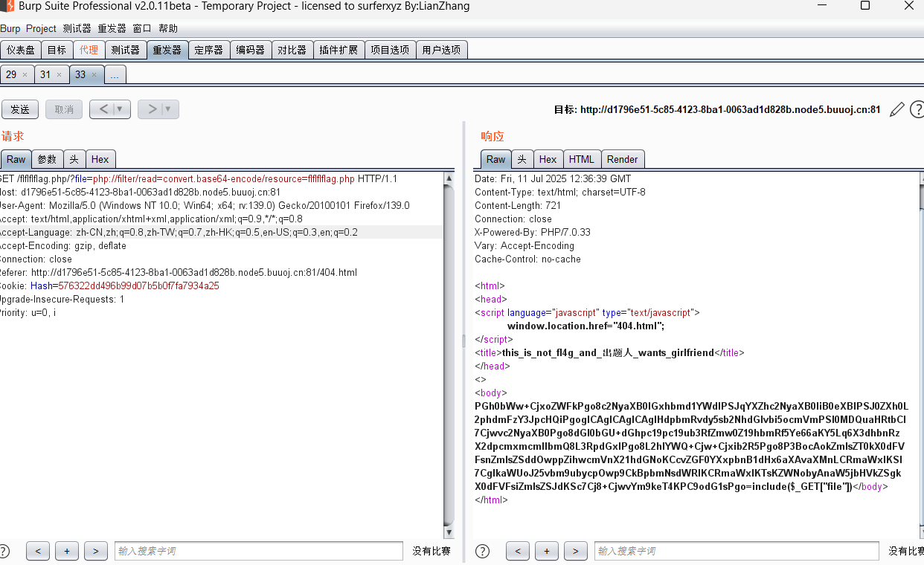Click the help icon beside response search bar
Screen dimensions: 924x565
point(483,551)
